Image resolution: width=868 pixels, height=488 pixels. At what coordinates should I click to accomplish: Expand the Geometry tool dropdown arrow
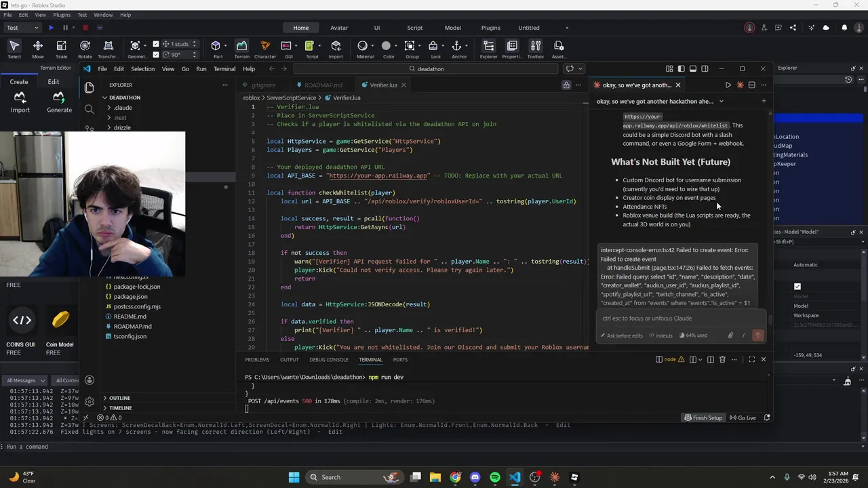click(145, 46)
